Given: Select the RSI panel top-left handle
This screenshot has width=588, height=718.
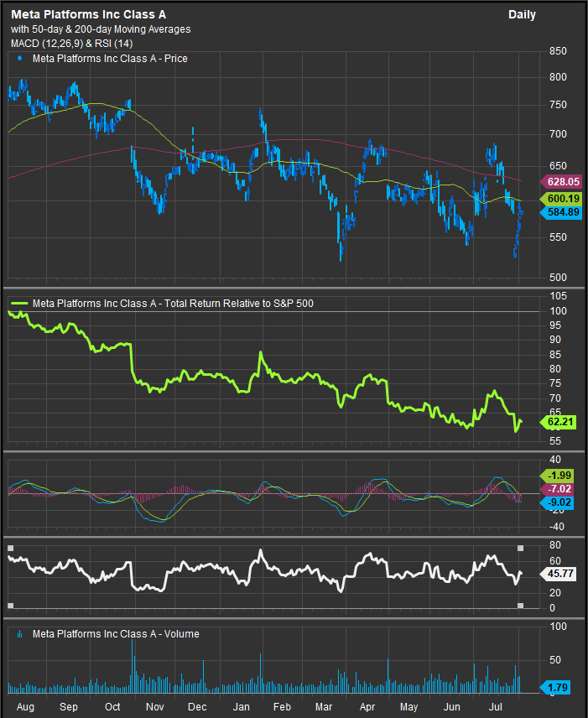Looking at the screenshot, I should tap(11, 548).
